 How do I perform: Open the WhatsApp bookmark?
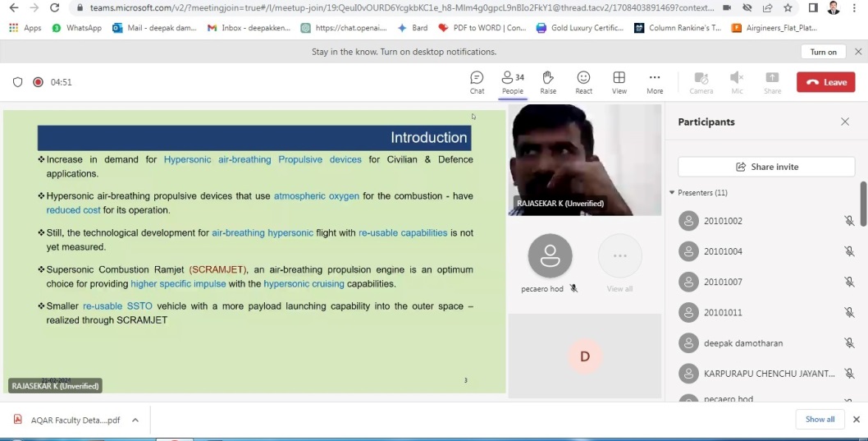tap(76, 27)
